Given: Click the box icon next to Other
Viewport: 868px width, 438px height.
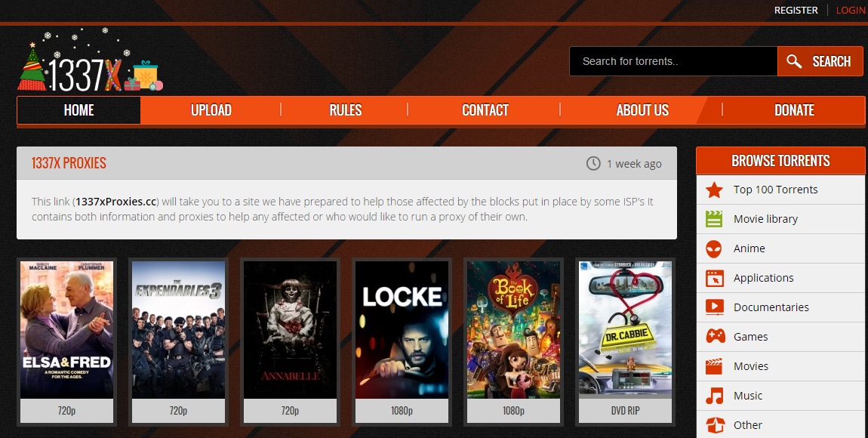Looking at the screenshot, I should [714, 425].
